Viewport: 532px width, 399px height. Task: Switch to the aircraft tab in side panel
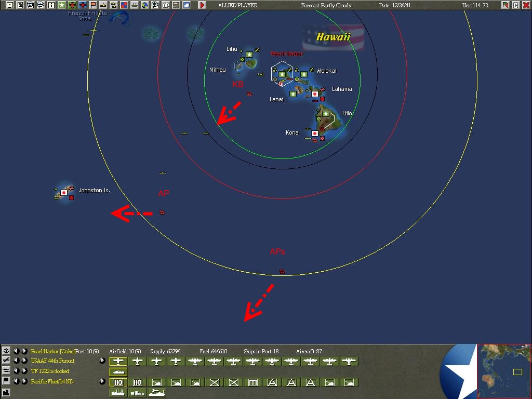pos(6,360)
